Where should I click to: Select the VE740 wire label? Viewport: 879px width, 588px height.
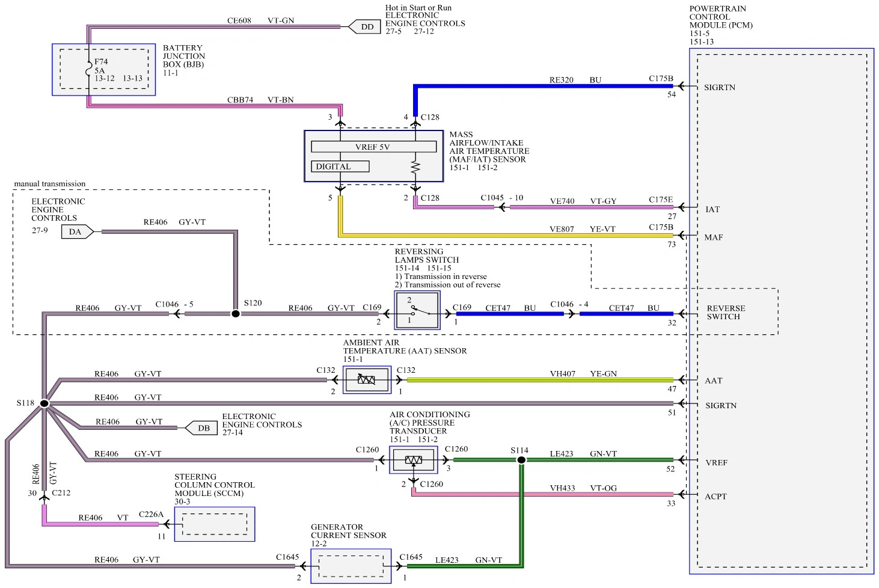(x=562, y=201)
